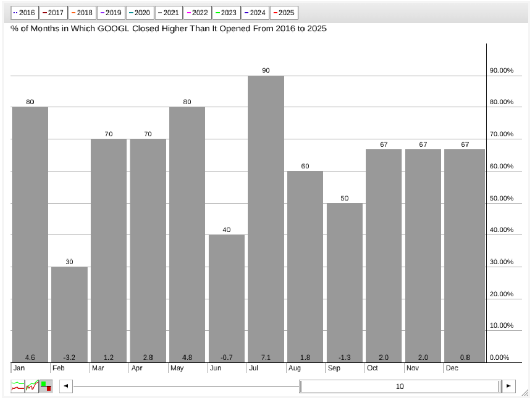Click the slider's left edge grip
The width and height of the screenshot is (532, 399).
[x=301, y=387]
